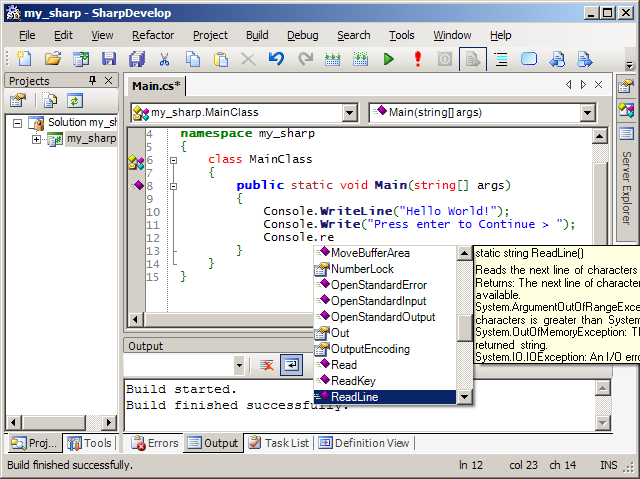Switch to the Errors tab
The image size is (640, 479).
coord(155,443)
